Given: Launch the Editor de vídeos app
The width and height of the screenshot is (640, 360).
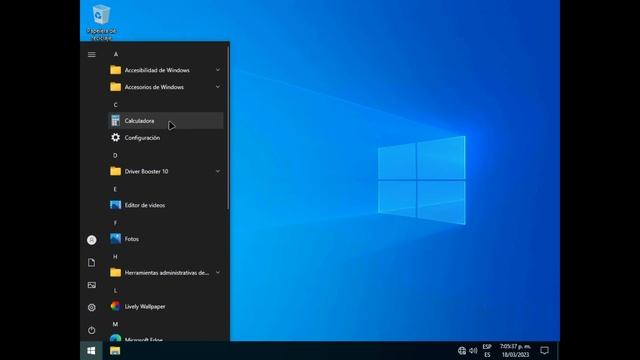Looking at the screenshot, I should [x=165, y=205].
